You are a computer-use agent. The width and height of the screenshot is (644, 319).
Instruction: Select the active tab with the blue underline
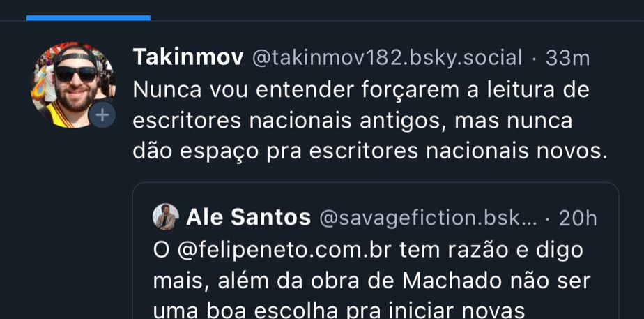coord(89,11)
